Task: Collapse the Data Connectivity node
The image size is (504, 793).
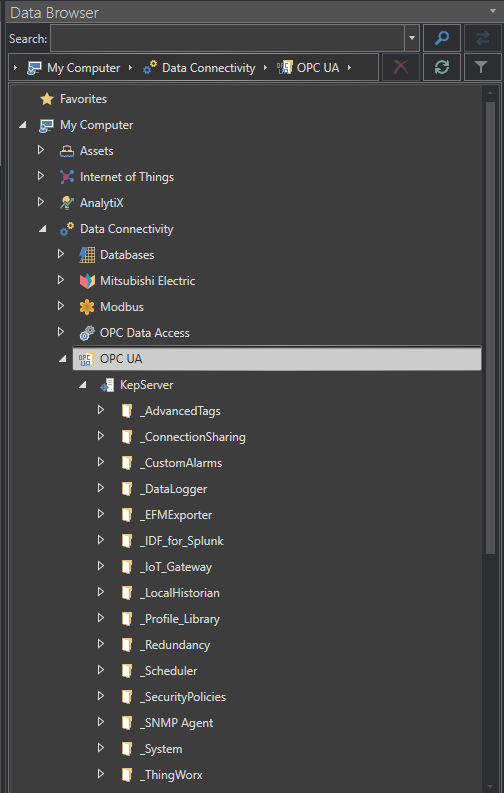Action: pyautogui.click(x=42, y=229)
